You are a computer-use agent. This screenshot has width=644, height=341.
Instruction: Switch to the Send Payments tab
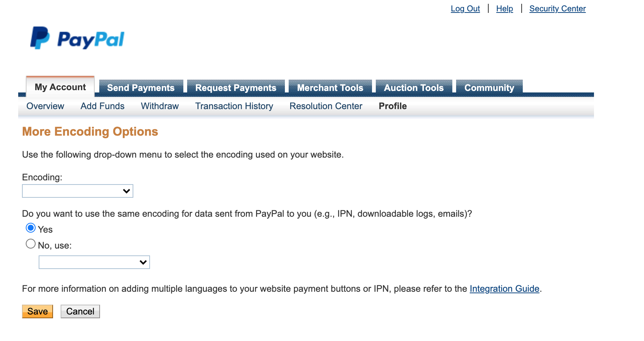[x=141, y=88]
